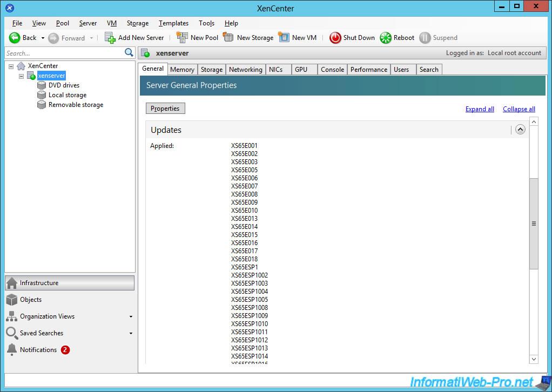The height and width of the screenshot is (392, 552).
Task: Open the Back history dropdown arrow
Action: tap(43, 38)
